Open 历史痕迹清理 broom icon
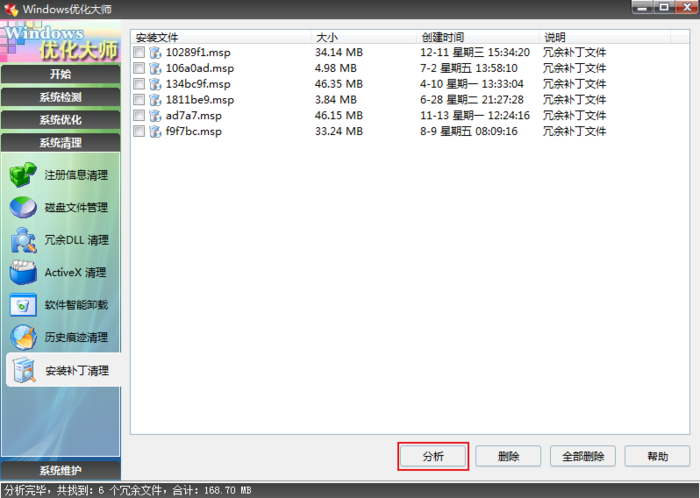The image size is (700, 498). (x=23, y=337)
